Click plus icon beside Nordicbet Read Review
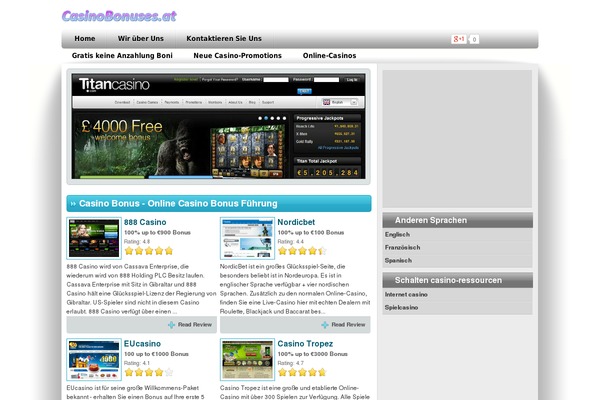Viewport: 600px width, 400px height. [x=325, y=325]
